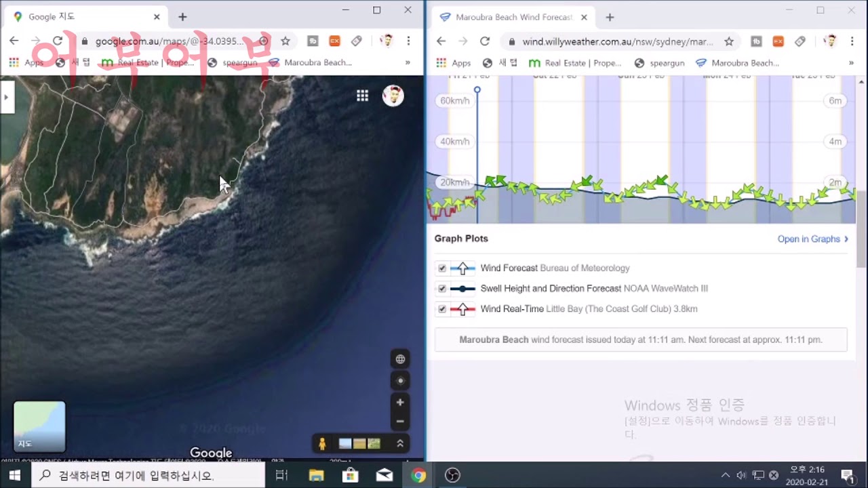This screenshot has height=488, width=868.
Task: Toggle Wind Real-Time plot checkbox
Action: (442, 309)
